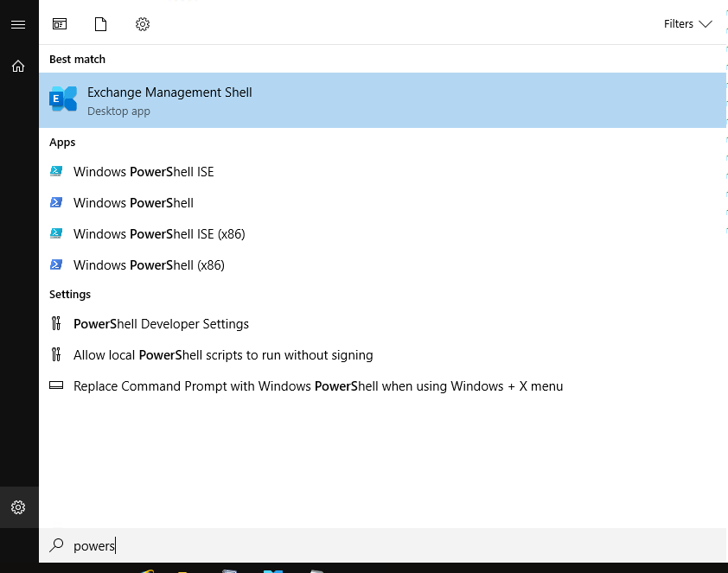Filter results by Settings gear icon

tap(143, 24)
